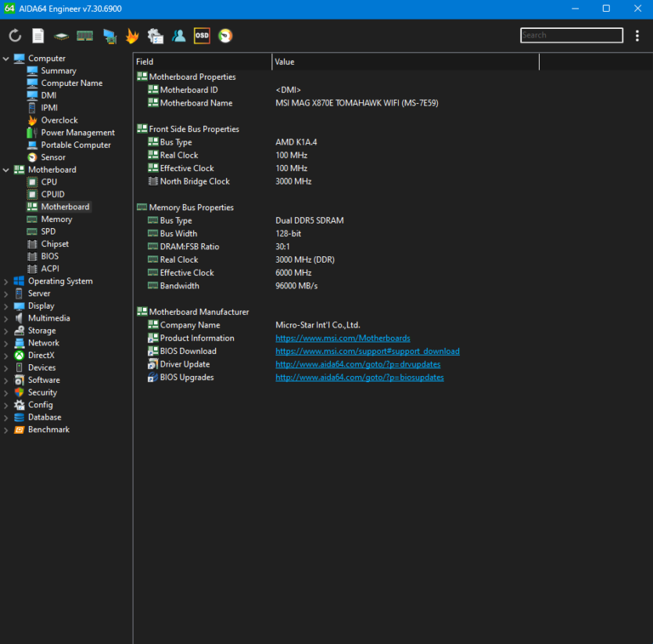This screenshot has width=653, height=644.
Task: Open the Sensor tree item
Action: pos(53,157)
